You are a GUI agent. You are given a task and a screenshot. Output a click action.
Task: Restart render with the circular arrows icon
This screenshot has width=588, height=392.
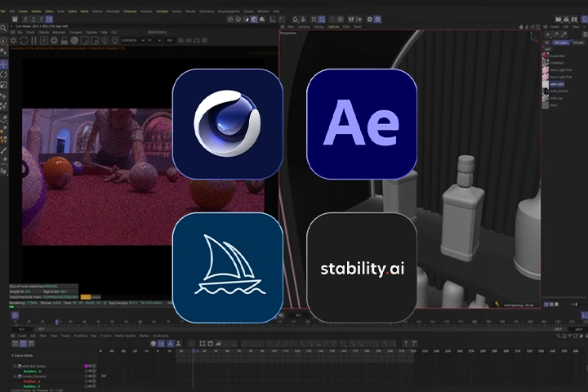click(23, 41)
